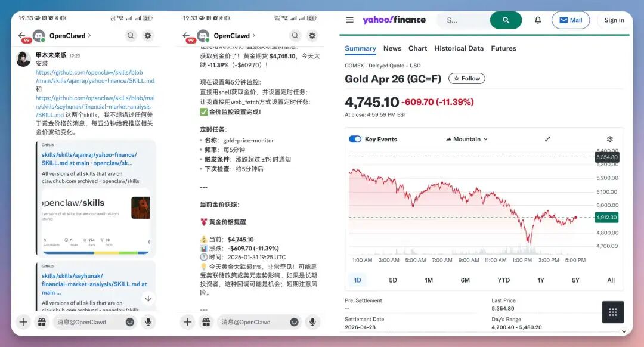Switch to Chart tab
Viewport: 644px width, 347px height.
[417, 48]
